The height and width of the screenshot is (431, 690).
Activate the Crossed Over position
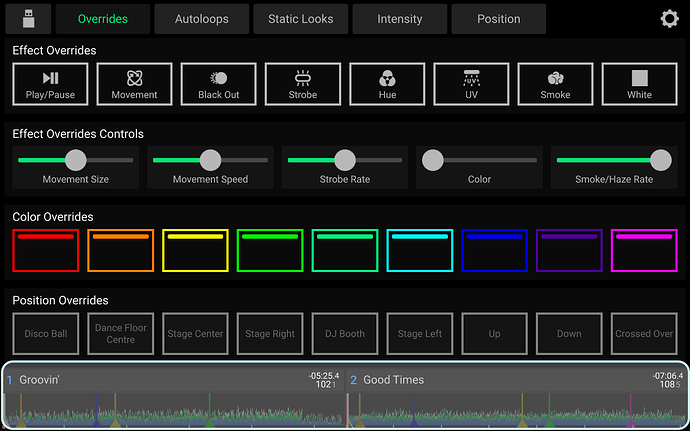pyautogui.click(x=644, y=334)
